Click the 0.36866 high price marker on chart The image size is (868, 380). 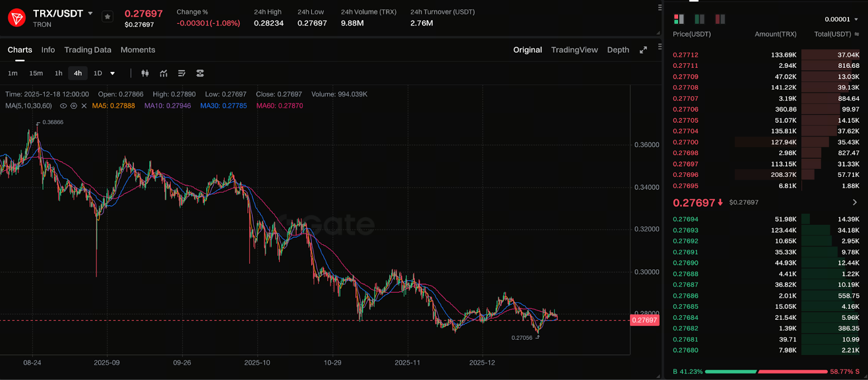point(53,122)
